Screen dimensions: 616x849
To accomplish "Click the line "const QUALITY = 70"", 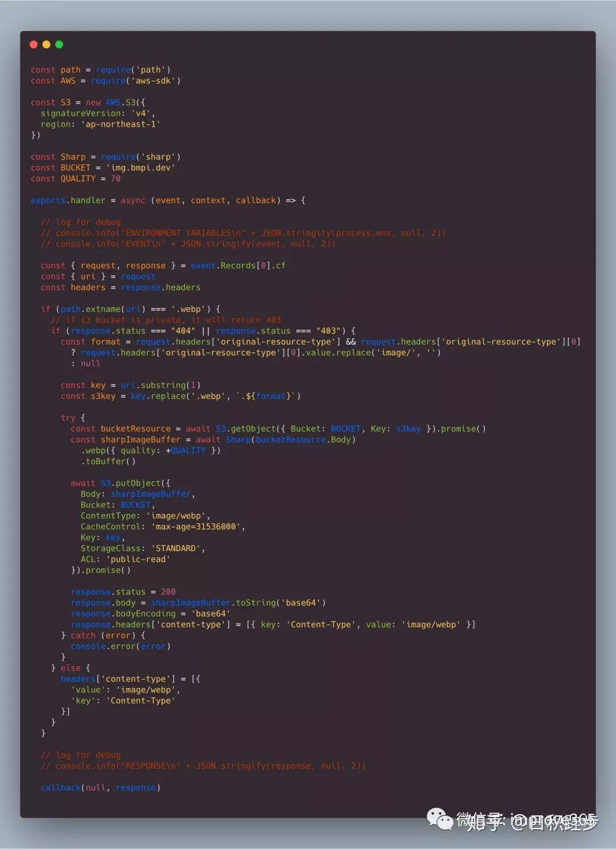I will point(75,179).
